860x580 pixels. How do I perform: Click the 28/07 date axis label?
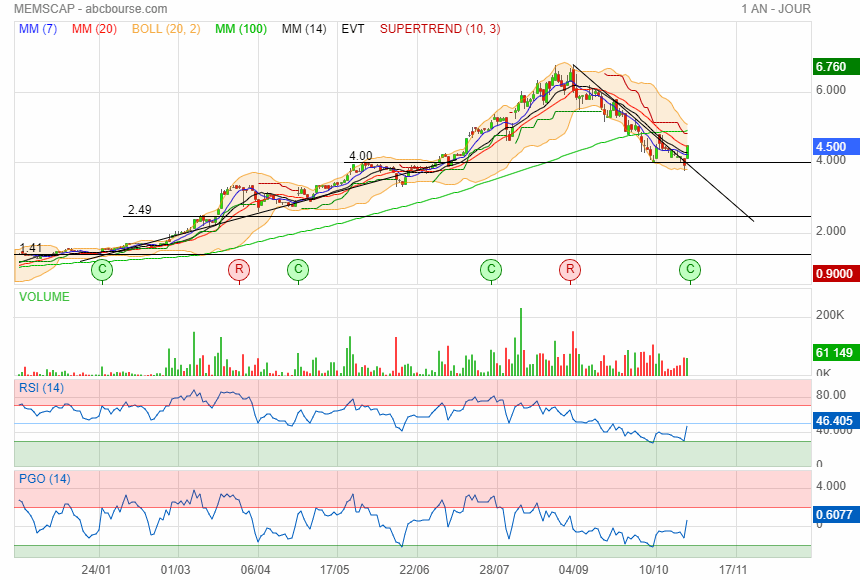pyautogui.click(x=494, y=570)
